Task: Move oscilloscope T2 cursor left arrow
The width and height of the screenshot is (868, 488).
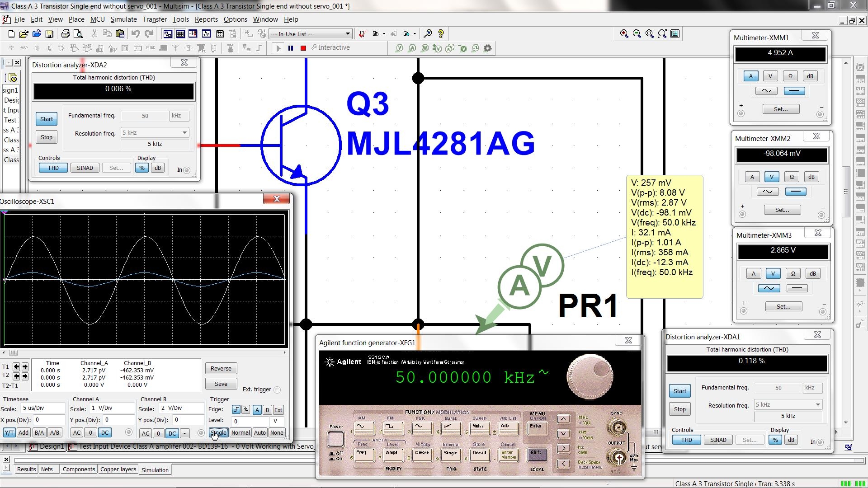Action: pos(17,376)
